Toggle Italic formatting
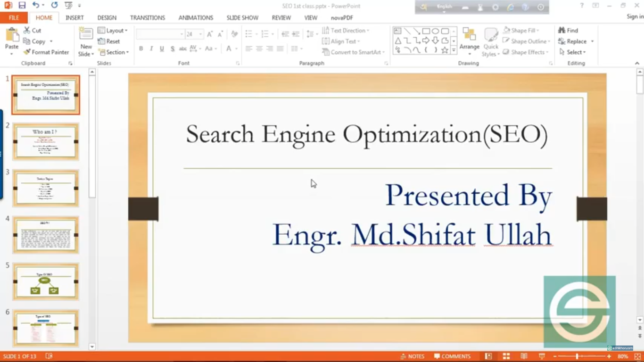The image size is (644, 362). point(151,49)
